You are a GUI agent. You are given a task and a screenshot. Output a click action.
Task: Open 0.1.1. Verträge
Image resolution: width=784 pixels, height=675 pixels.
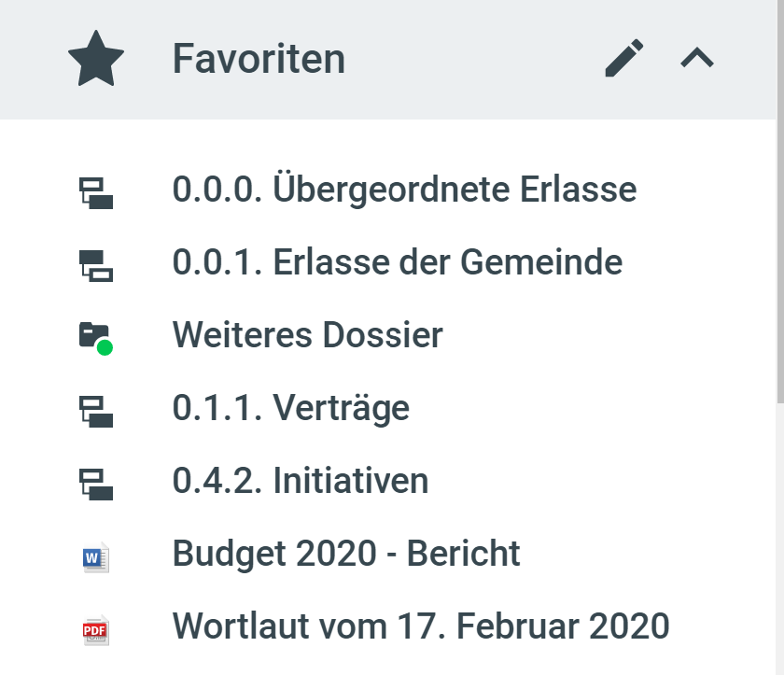click(290, 408)
